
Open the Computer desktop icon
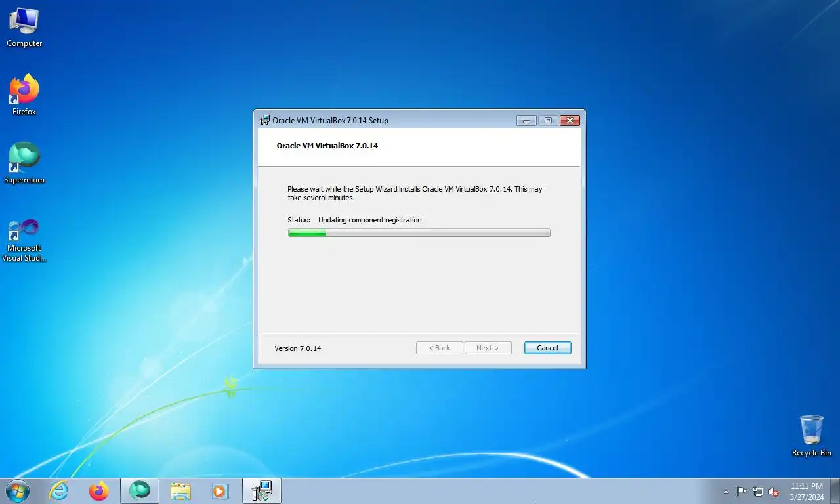tap(24, 28)
